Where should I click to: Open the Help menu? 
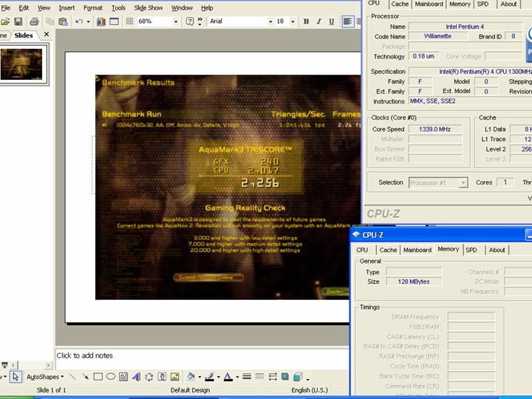pos(207,7)
